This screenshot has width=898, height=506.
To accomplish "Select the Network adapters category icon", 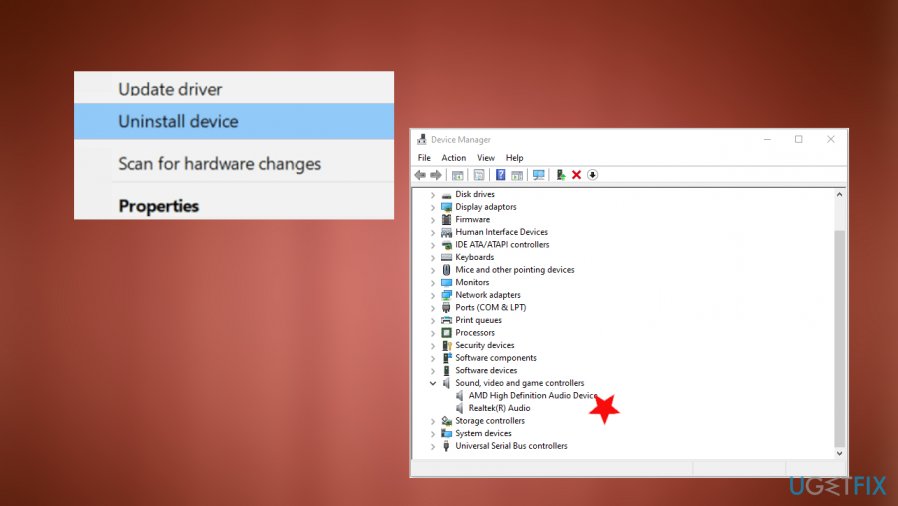I will pyautogui.click(x=447, y=295).
